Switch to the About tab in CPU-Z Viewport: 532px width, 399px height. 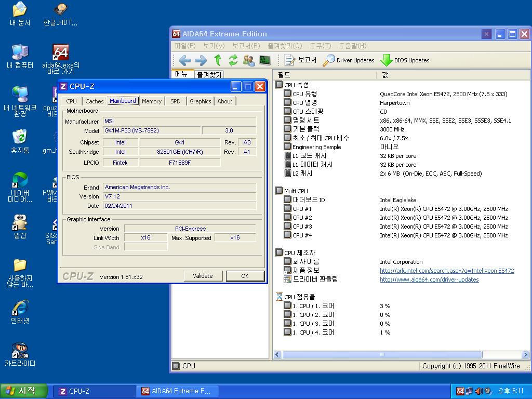[x=224, y=101]
